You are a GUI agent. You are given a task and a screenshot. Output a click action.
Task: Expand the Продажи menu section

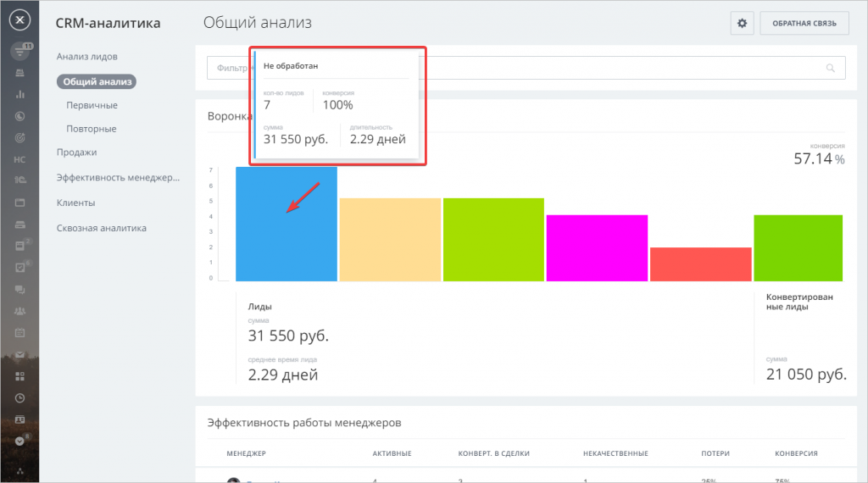tap(76, 153)
